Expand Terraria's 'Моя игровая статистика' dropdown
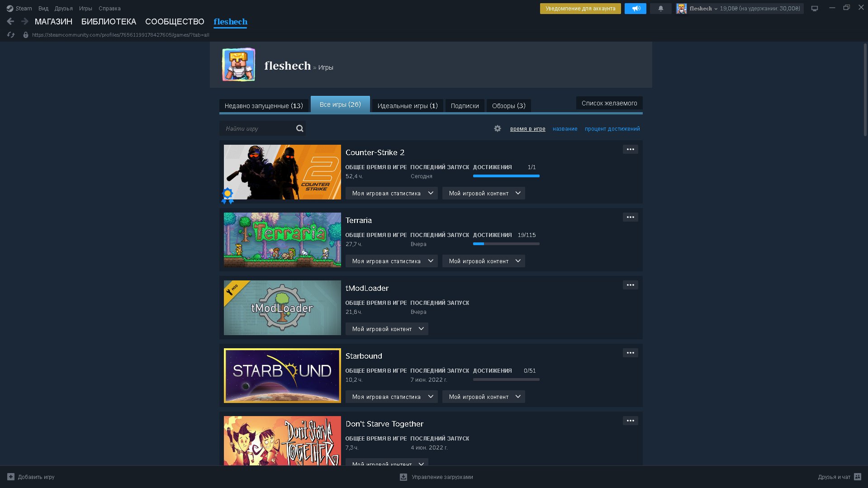 coord(392,261)
